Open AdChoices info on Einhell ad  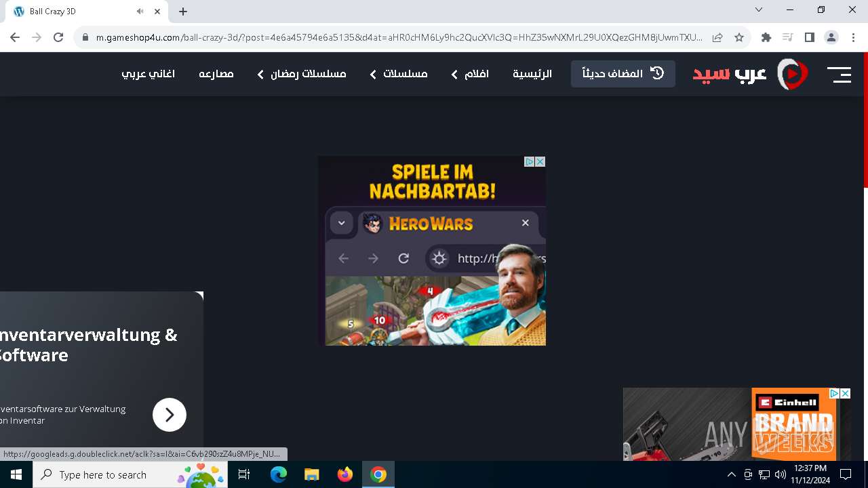(x=835, y=393)
